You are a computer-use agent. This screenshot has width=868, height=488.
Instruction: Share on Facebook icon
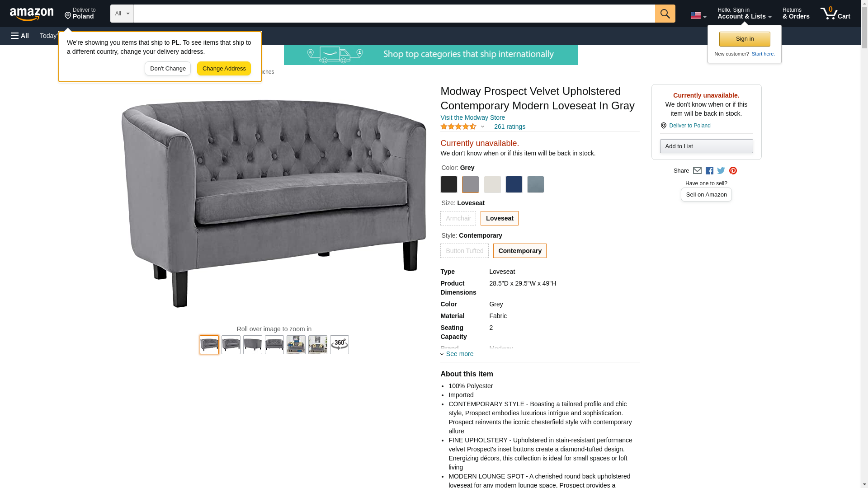coord(709,171)
